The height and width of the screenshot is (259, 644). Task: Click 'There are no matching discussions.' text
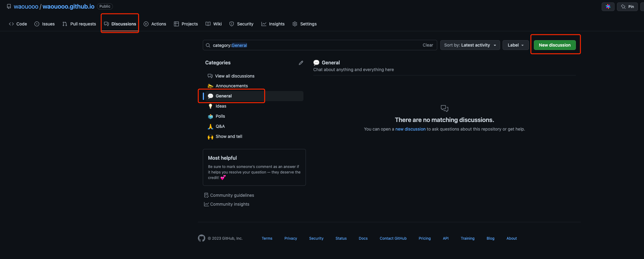[x=444, y=120]
